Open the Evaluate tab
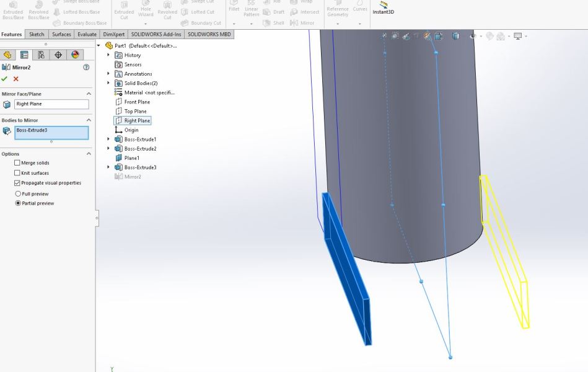Image resolution: width=588 pixels, height=372 pixels. coord(87,34)
